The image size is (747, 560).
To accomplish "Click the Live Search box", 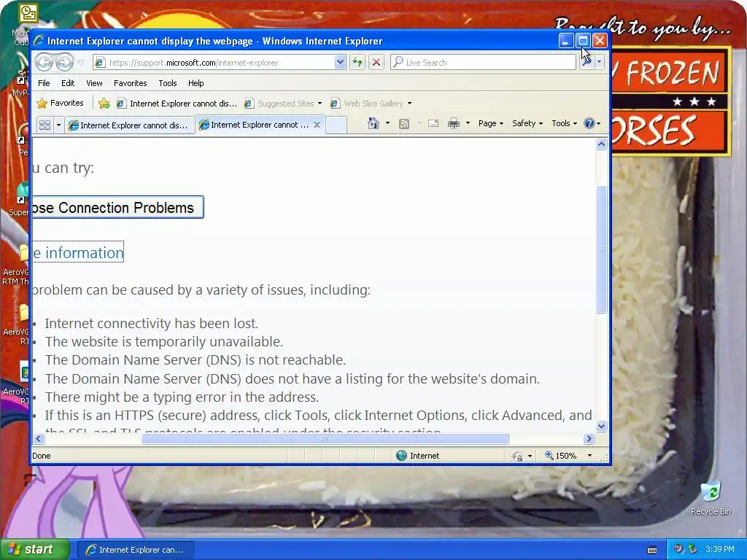I will click(x=483, y=63).
